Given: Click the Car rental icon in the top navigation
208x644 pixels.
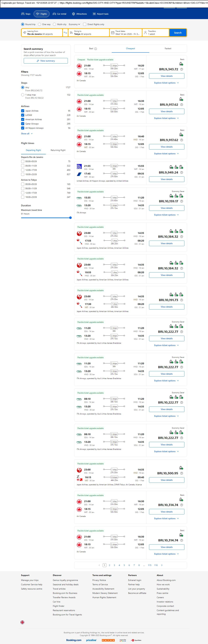Looking at the screenshot, I should (x=54, y=14).
